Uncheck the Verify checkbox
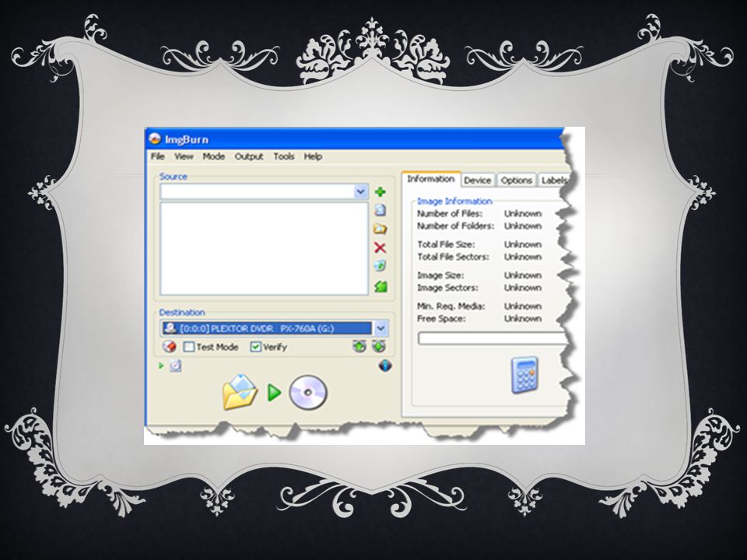Viewport: 747px width, 560px height. click(x=256, y=347)
